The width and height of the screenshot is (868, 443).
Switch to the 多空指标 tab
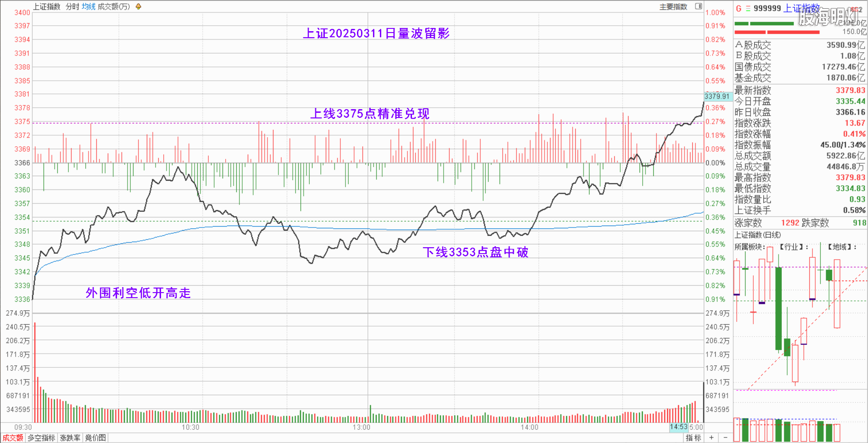[x=41, y=438]
